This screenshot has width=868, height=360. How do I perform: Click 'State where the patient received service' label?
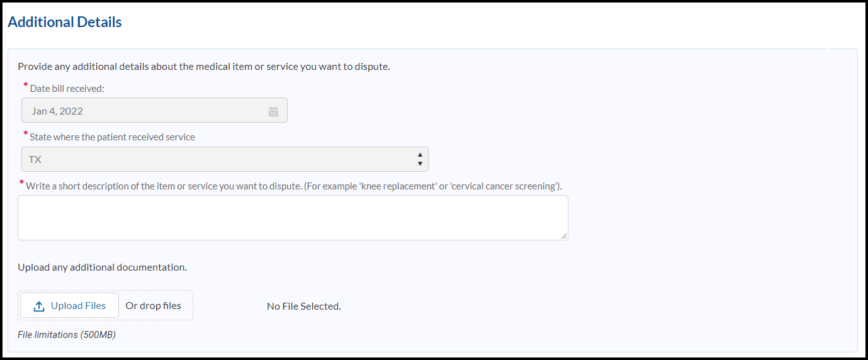113,137
